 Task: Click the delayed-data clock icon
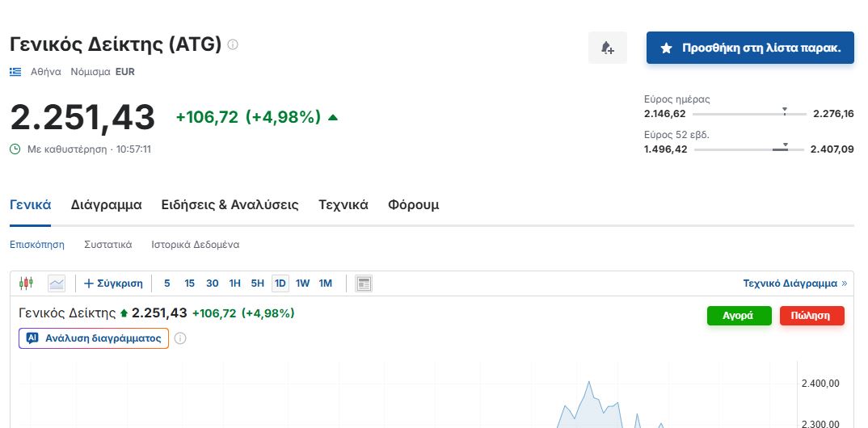tap(15, 149)
